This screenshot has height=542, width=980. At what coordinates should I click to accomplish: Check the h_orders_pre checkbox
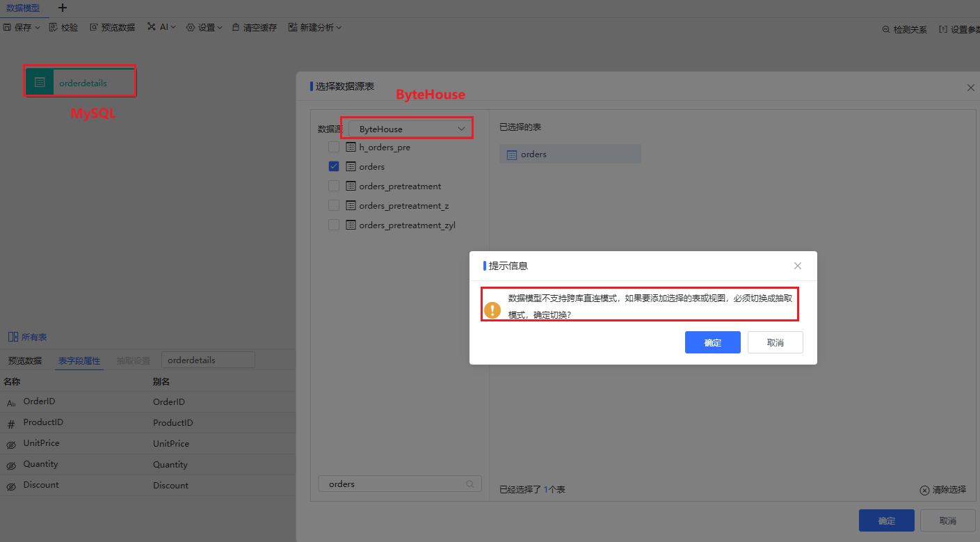click(334, 148)
